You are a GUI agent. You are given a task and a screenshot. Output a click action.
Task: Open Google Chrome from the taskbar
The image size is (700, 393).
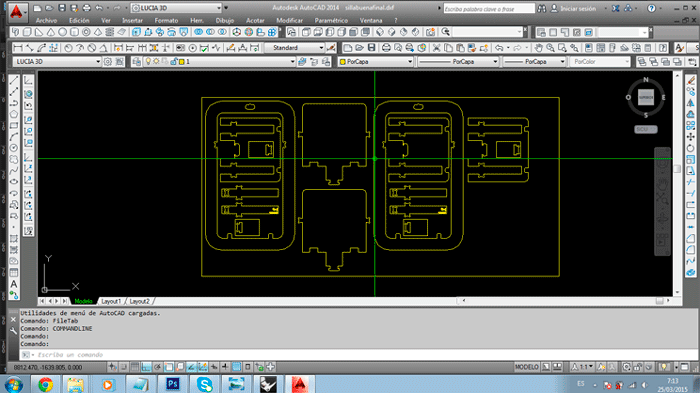(46, 384)
